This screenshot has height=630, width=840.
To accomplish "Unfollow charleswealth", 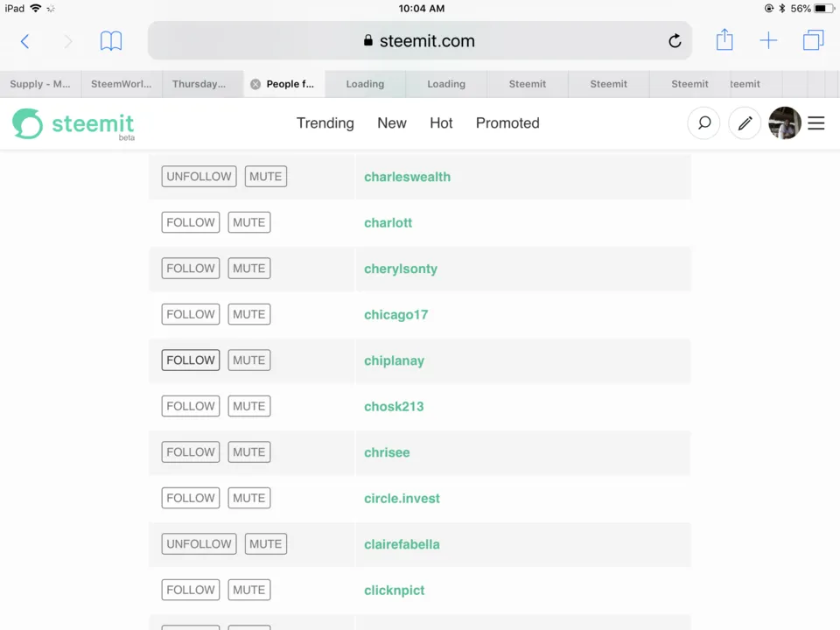I will [199, 176].
